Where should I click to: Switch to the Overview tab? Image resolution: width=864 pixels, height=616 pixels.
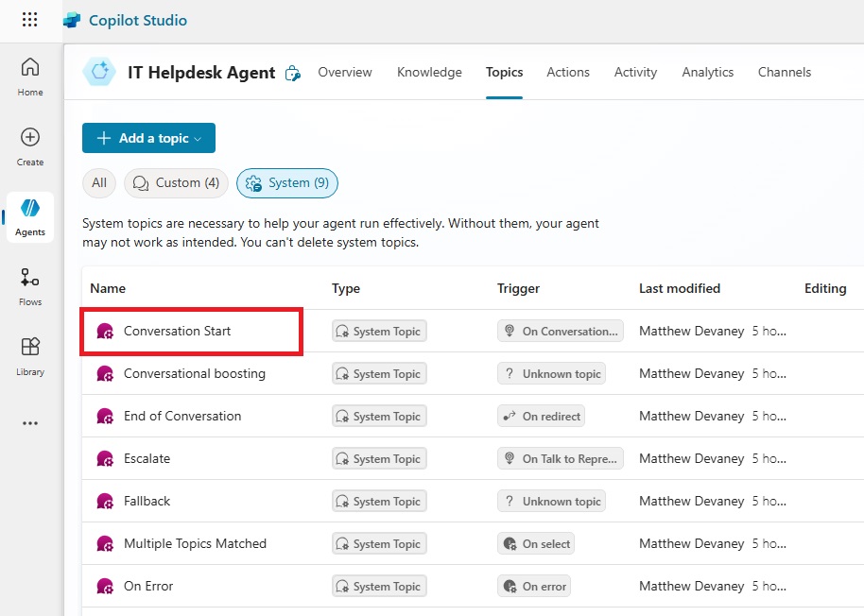click(345, 72)
